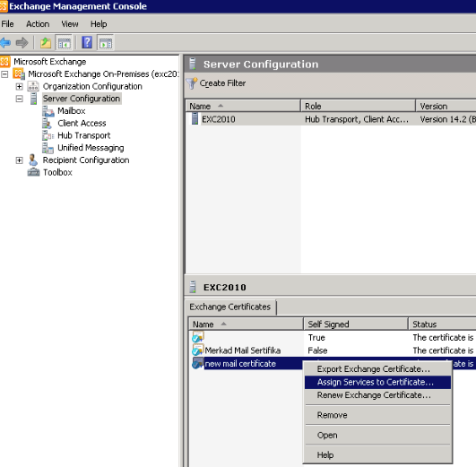Image resolution: width=476 pixels, height=467 pixels.
Task: Open the Action menu
Action: (38, 24)
